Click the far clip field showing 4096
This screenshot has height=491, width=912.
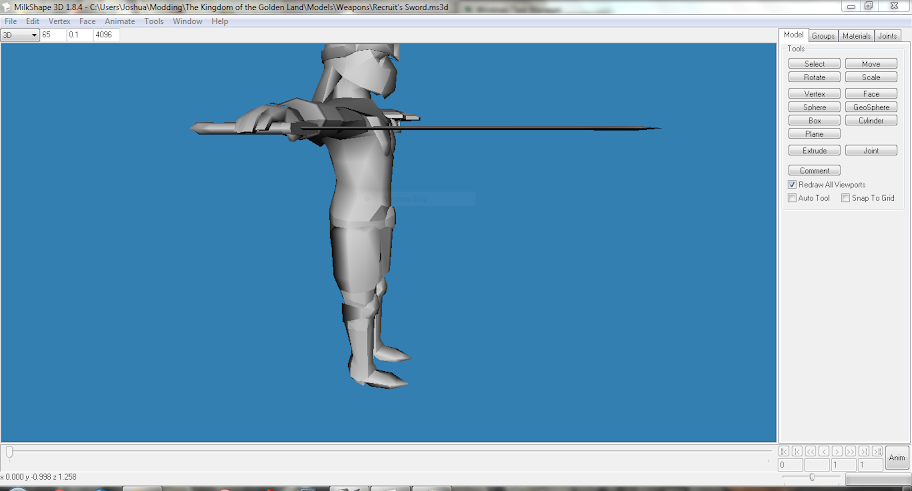pos(106,35)
